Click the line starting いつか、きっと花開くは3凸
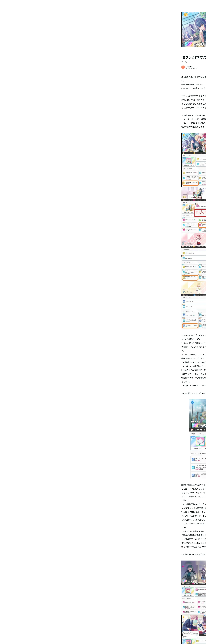The width and height of the screenshot is (206, 644). point(193,343)
